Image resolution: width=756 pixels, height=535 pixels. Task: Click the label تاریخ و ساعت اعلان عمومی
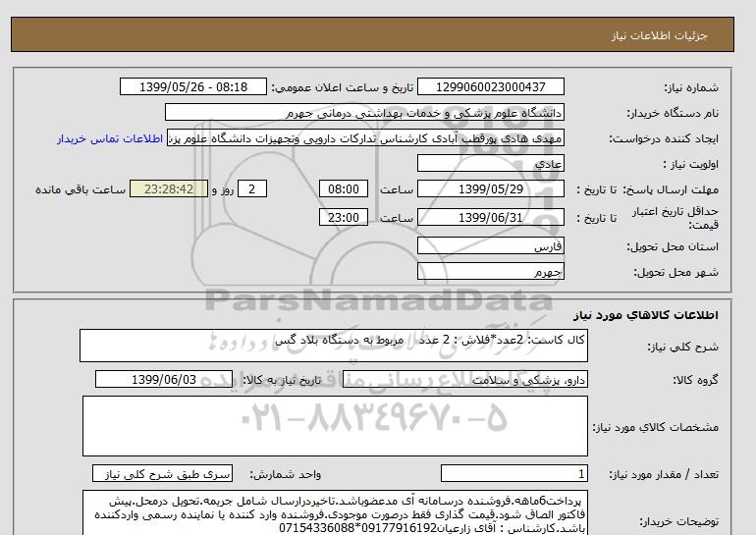tap(343, 87)
